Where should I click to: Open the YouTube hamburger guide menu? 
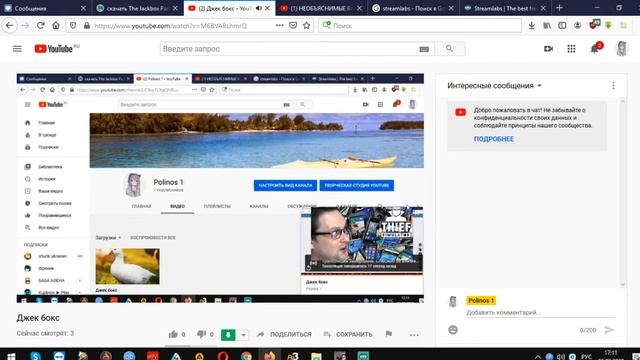click(x=17, y=49)
